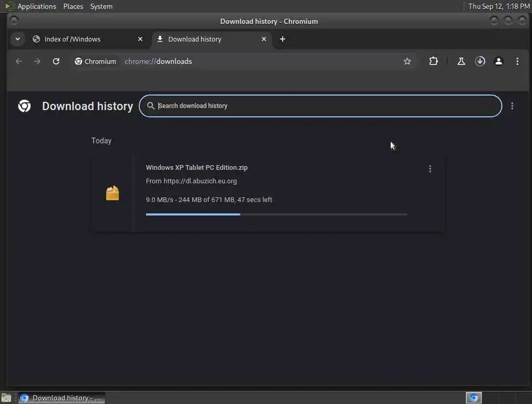Click the workspace switcher Chromium thumbnail
This screenshot has width=532, height=404.
click(x=474, y=398)
